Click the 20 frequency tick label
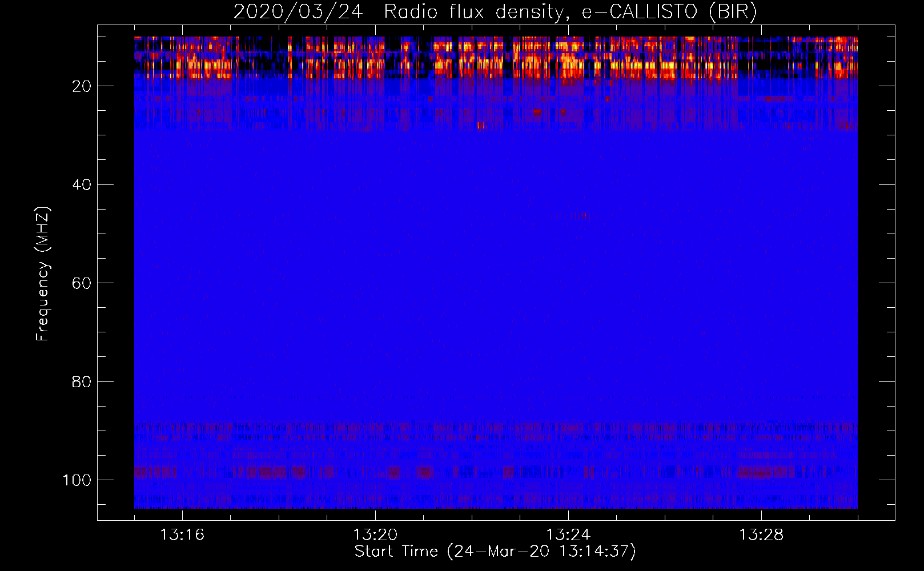The height and width of the screenshot is (571, 924). (x=82, y=86)
